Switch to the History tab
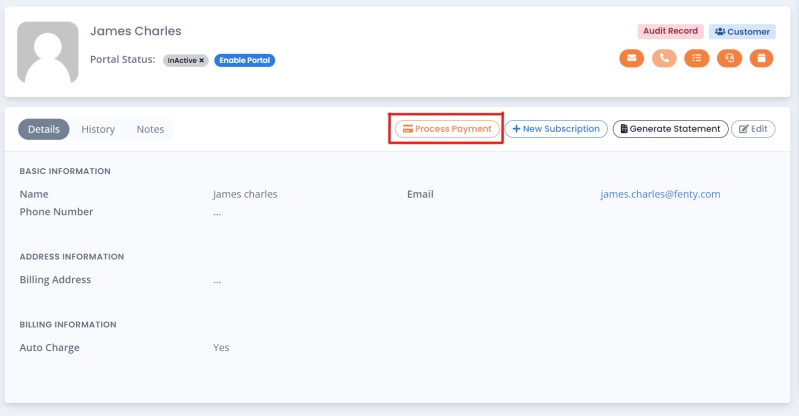799x416 pixels. pyautogui.click(x=98, y=129)
